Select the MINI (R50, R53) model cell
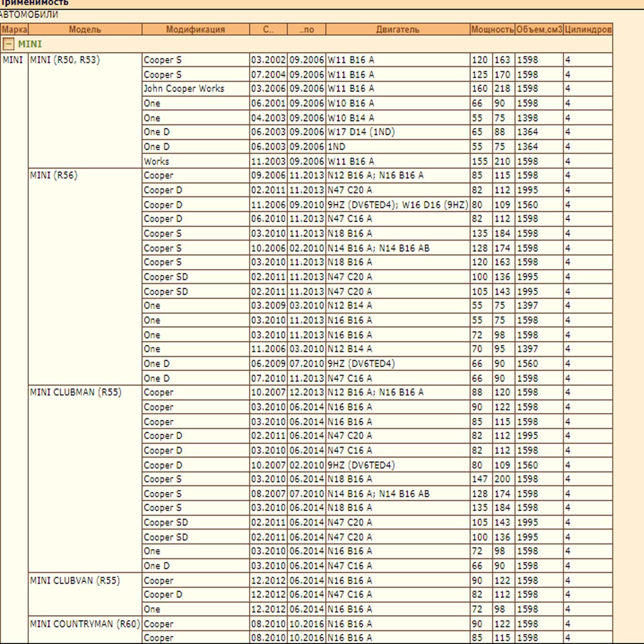This screenshot has height=644, width=644. point(65,60)
